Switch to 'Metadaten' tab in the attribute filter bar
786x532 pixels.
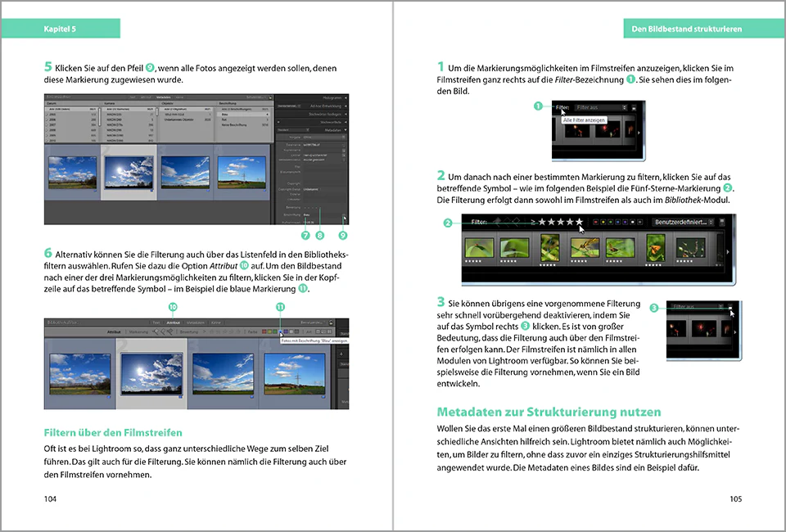196,322
